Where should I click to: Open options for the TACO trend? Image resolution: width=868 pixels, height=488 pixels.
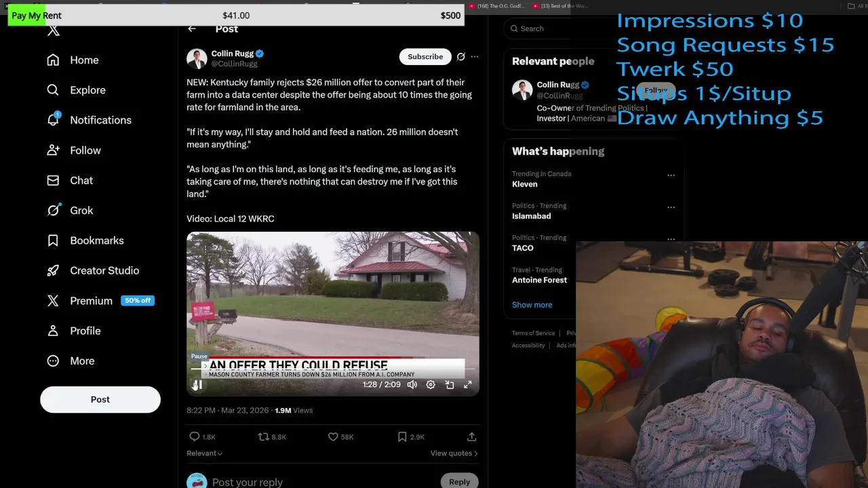click(671, 239)
